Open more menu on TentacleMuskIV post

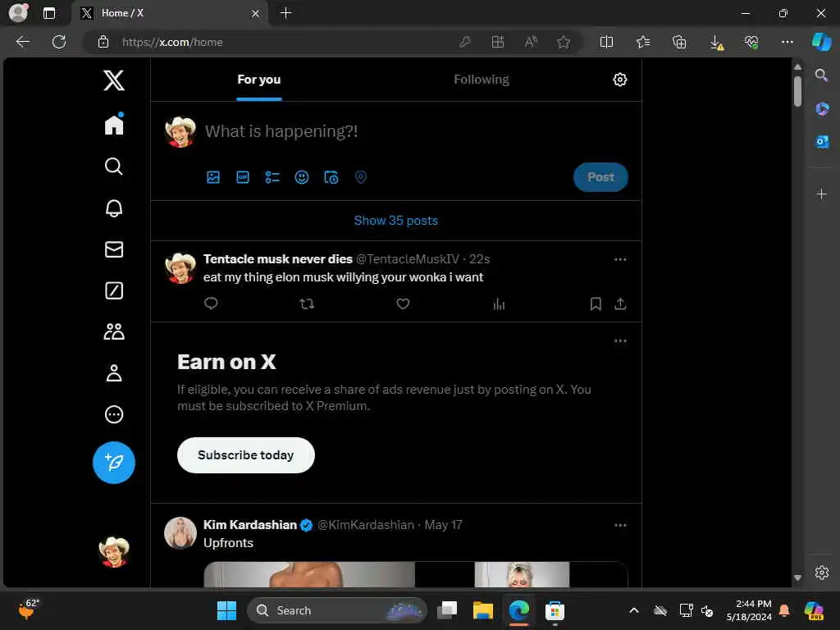coord(620,259)
